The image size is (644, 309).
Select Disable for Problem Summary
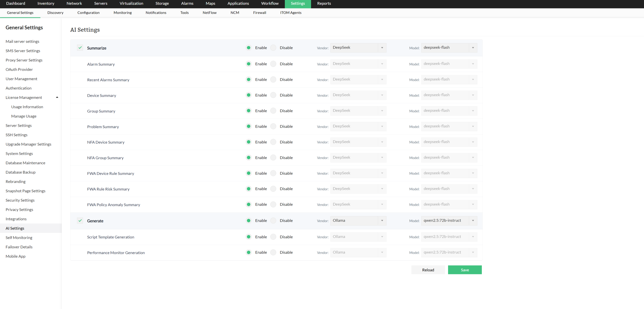point(274,126)
